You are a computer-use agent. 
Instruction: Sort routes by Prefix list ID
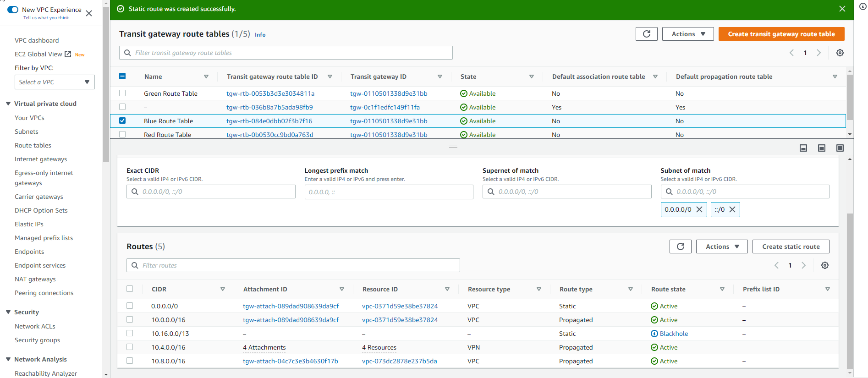[x=828, y=289]
